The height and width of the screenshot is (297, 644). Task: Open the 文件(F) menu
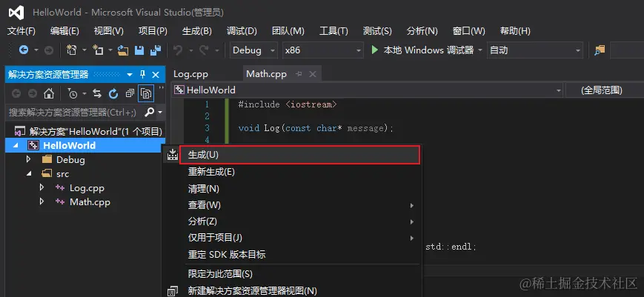click(x=21, y=31)
